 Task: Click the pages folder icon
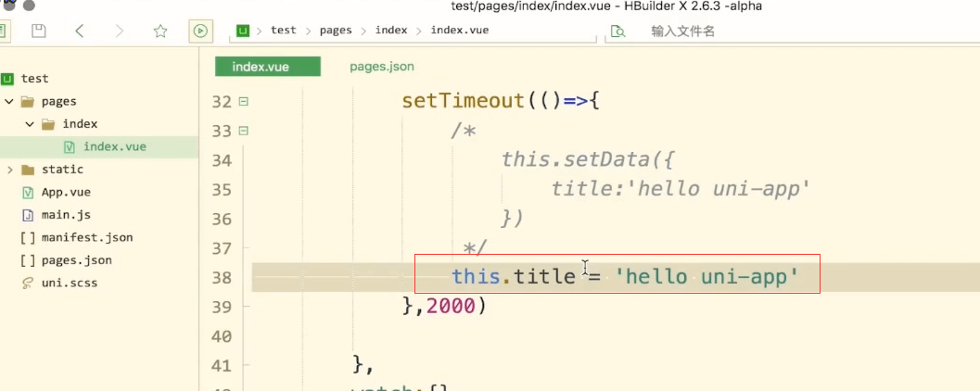(28, 101)
